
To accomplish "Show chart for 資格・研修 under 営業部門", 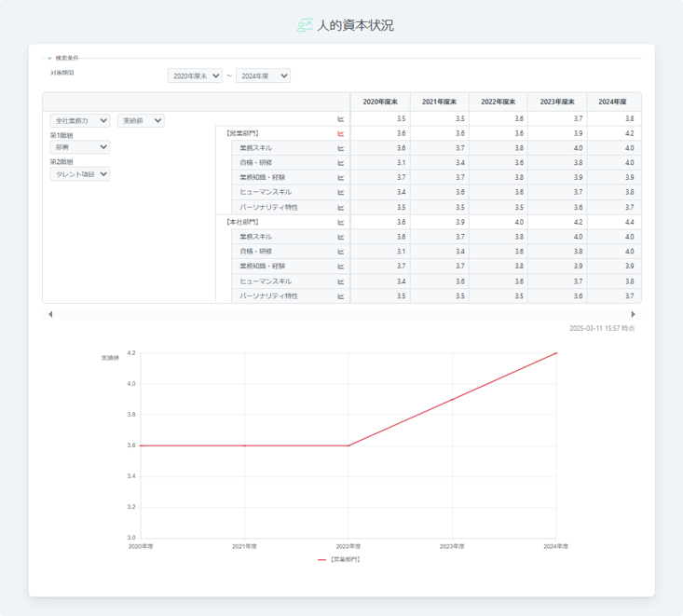I will tap(341, 163).
